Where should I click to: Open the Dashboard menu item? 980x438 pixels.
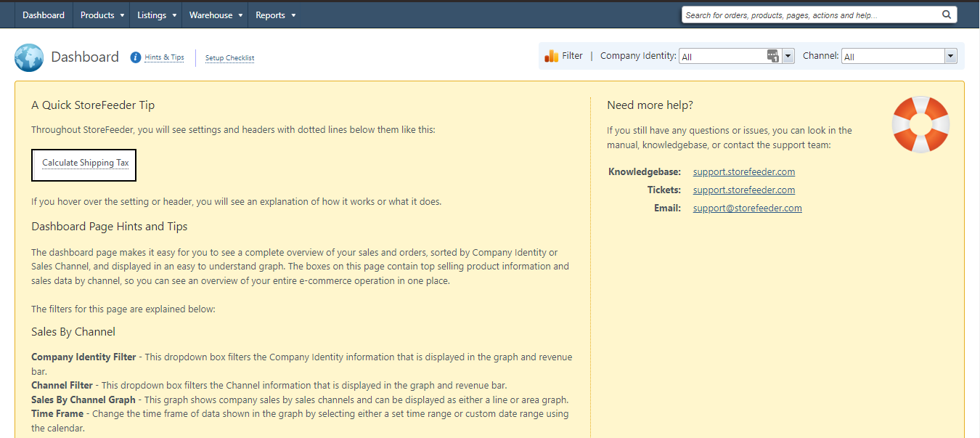44,15
